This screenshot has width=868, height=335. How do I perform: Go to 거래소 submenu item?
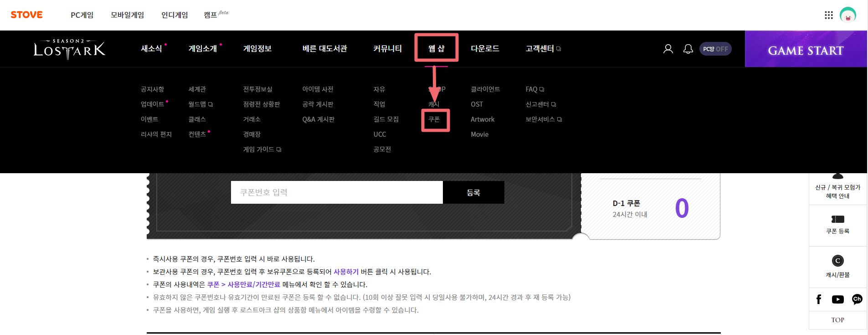click(252, 119)
